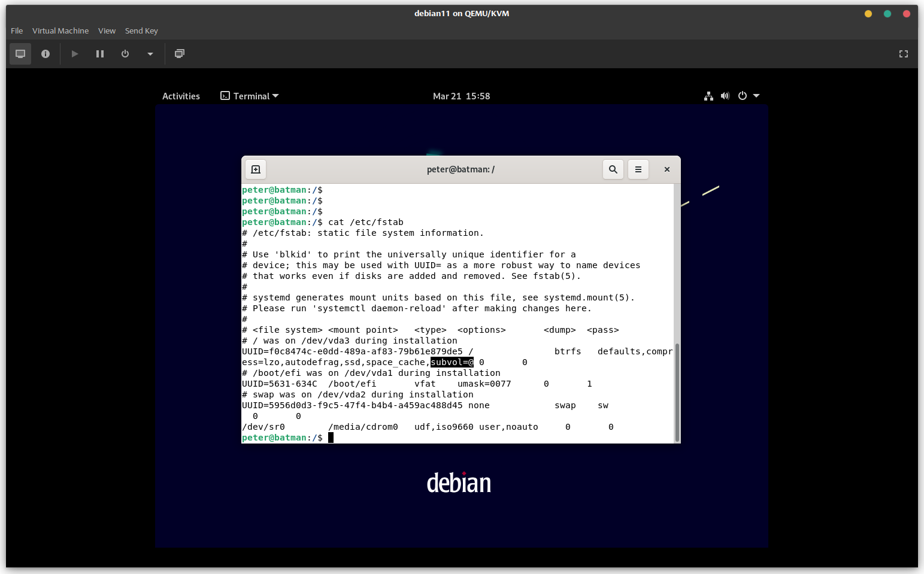
Task: Open virtual hardware details info icon
Action: (x=46, y=54)
